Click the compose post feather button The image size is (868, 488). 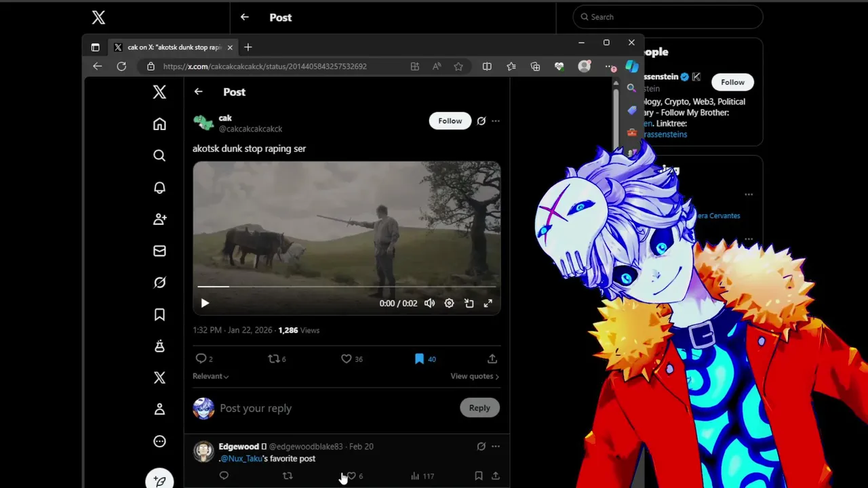(159, 480)
